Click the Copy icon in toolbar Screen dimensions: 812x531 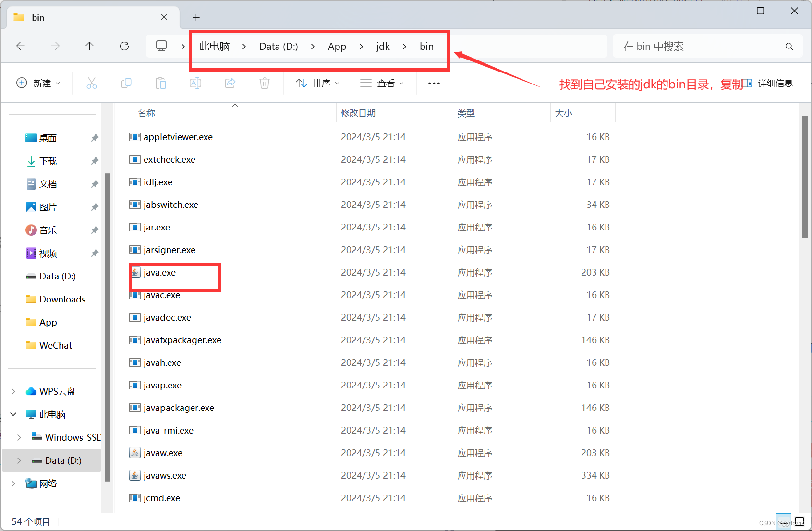(x=126, y=84)
